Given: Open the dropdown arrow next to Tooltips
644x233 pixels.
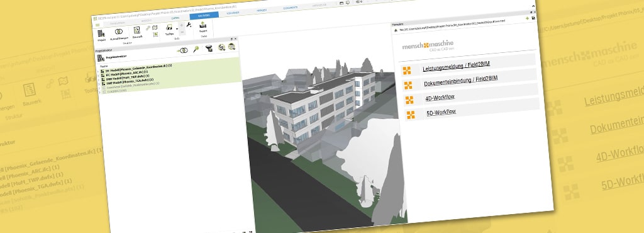Looking at the screenshot, I should pos(177,29).
